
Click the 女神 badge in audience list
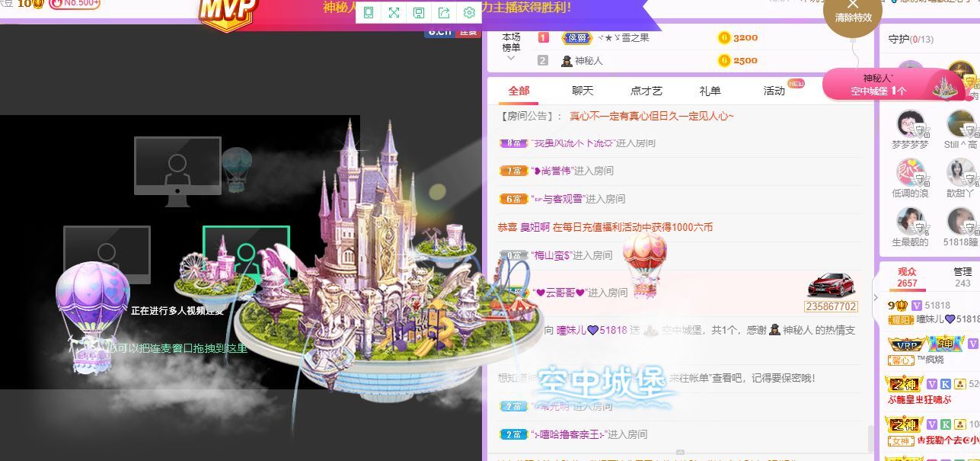(902, 440)
